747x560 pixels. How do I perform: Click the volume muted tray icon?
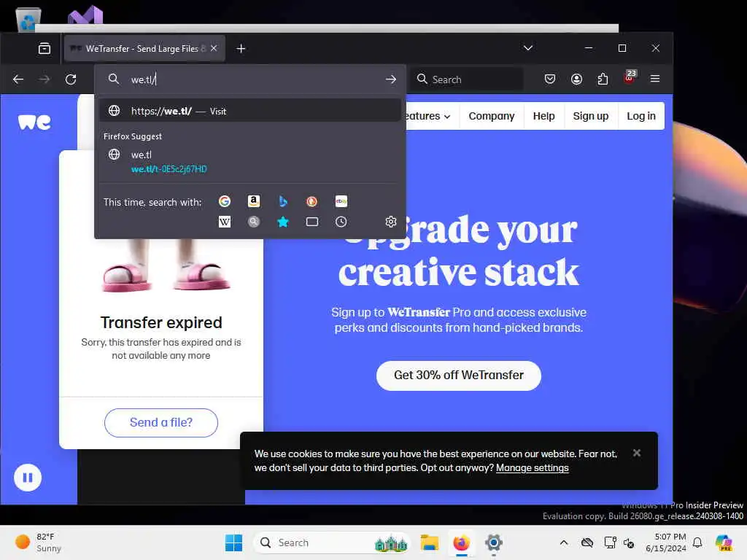(x=629, y=542)
